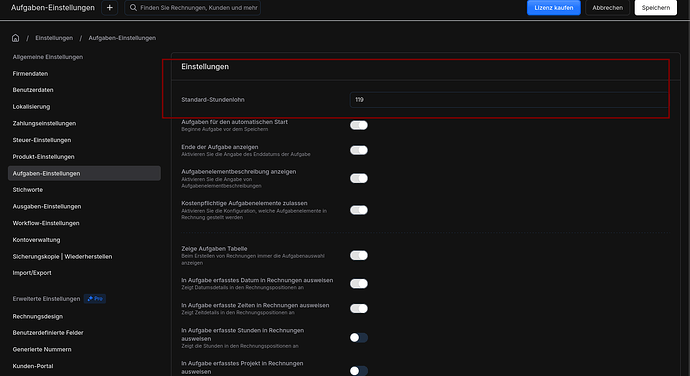The image size is (690, 376).
Task: Click the home breadcrumb icon
Action: click(x=15, y=38)
